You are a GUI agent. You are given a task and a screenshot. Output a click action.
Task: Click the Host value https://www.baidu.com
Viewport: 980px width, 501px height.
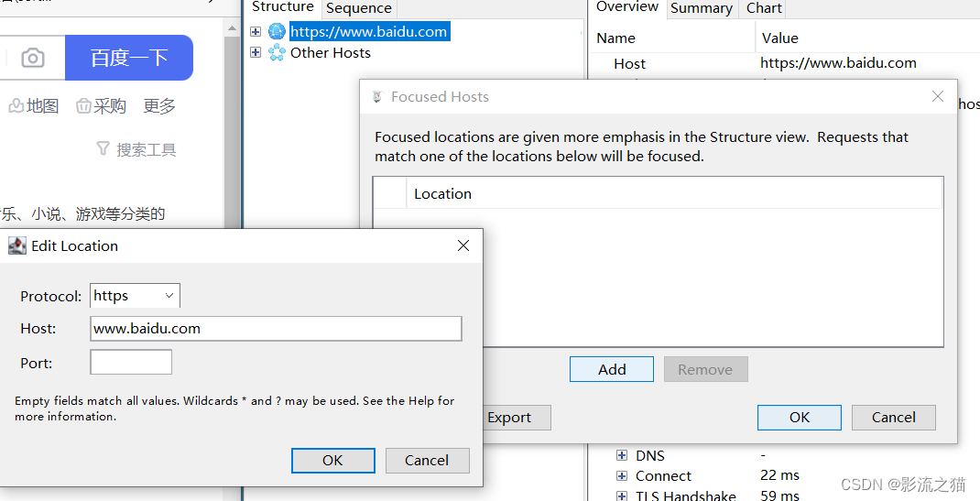tap(838, 63)
